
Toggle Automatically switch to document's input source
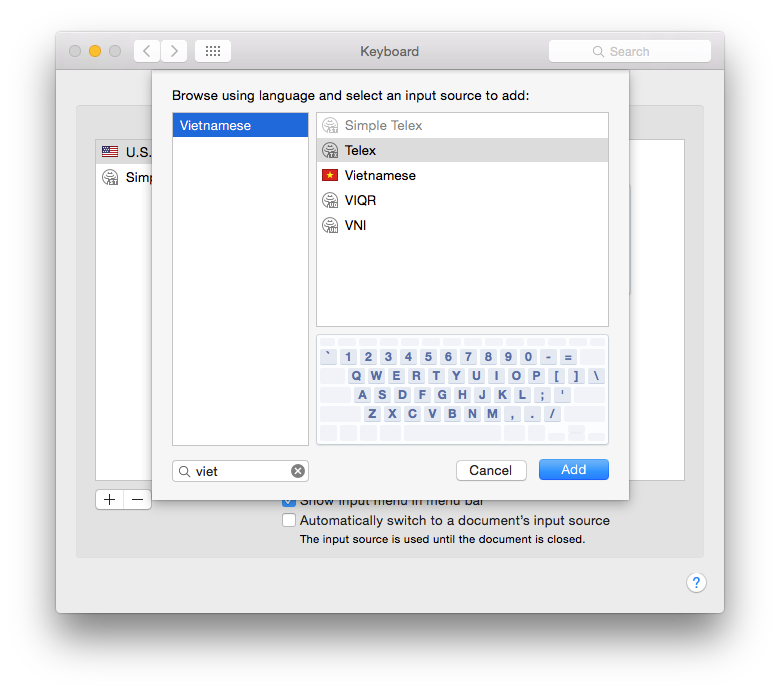pyautogui.click(x=289, y=520)
